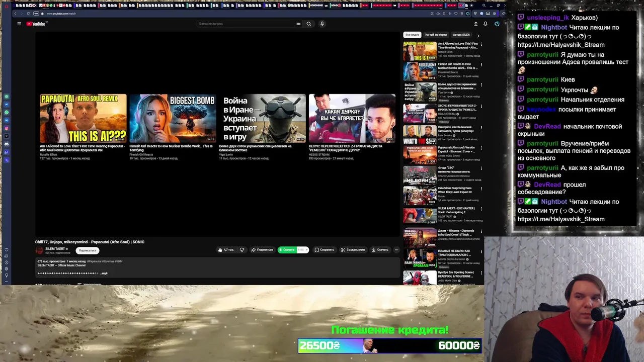Click the YouTube search magnifier button
644x362 pixels.
[x=309, y=24]
